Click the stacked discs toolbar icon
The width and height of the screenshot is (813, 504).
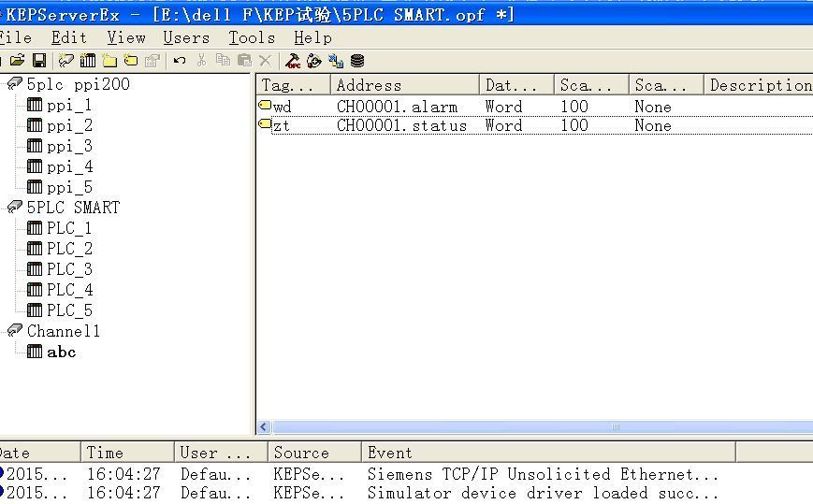pyautogui.click(x=357, y=61)
